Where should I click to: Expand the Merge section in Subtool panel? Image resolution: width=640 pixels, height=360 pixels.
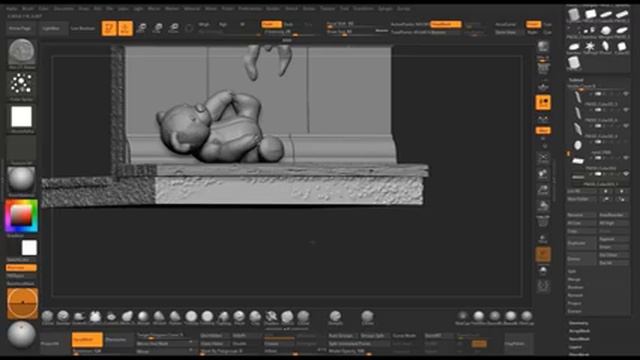coord(573,280)
